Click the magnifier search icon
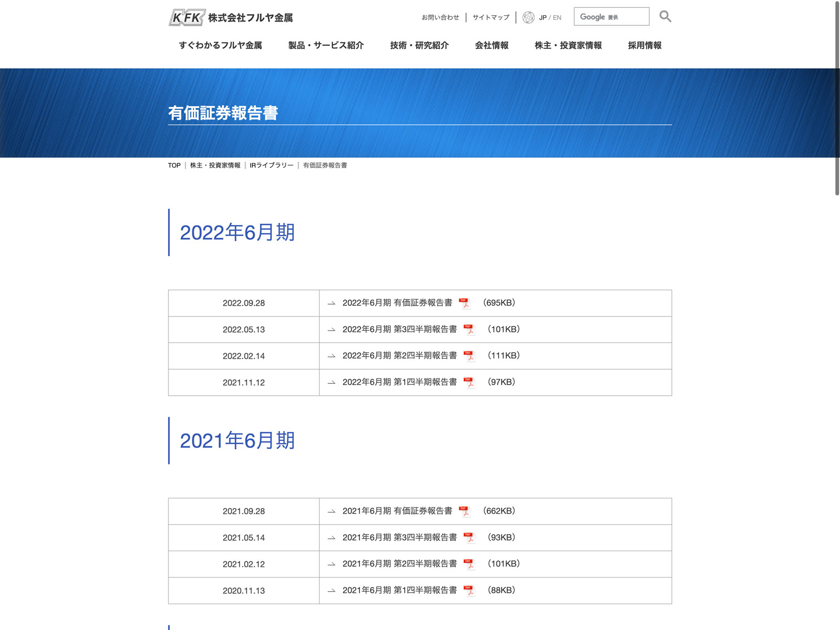This screenshot has width=840, height=630. pos(665,17)
